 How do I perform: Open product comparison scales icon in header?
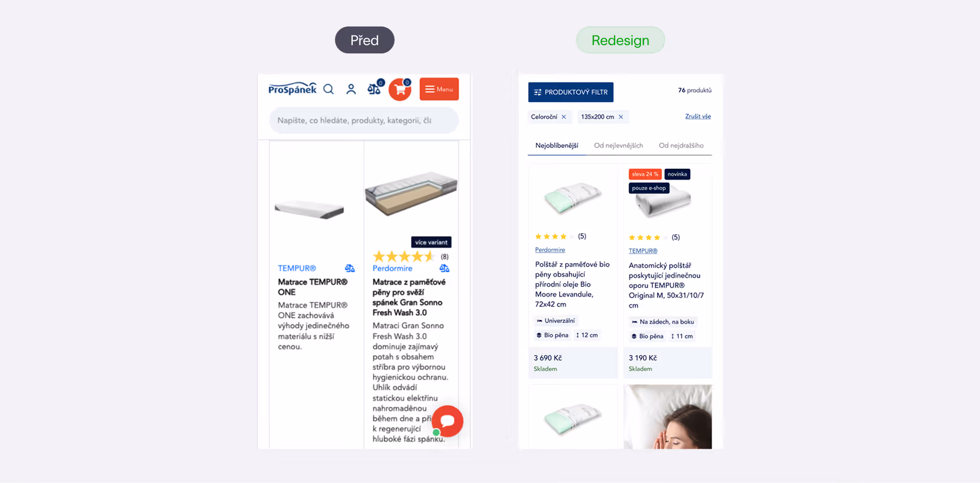tap(375, 88)
